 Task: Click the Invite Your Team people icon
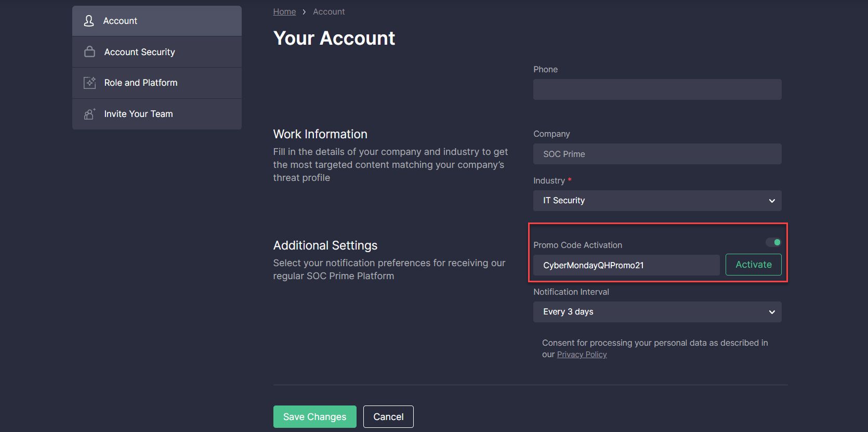click(89, 114)
